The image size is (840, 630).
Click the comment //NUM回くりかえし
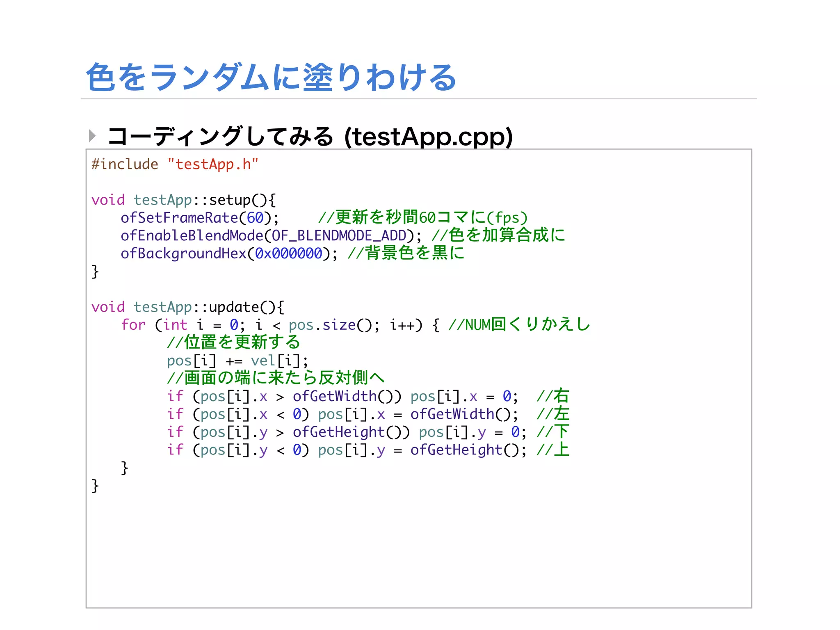pos(519,324)
